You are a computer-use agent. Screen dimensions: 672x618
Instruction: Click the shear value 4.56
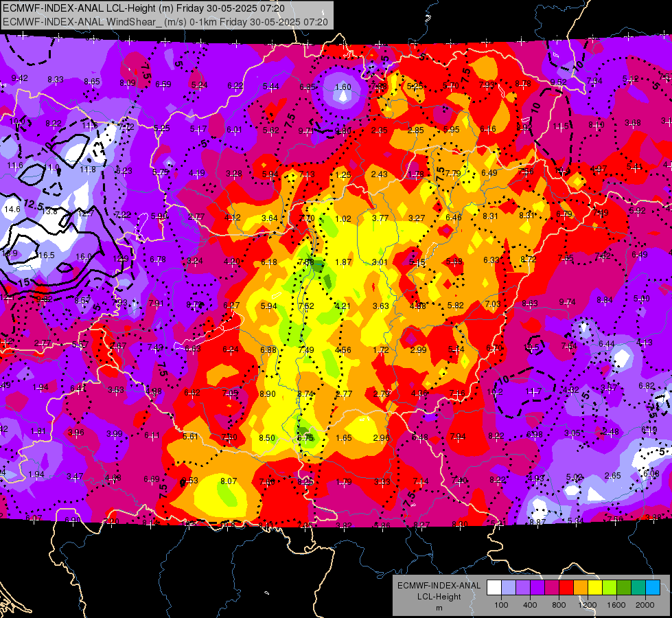click(343, 350)
